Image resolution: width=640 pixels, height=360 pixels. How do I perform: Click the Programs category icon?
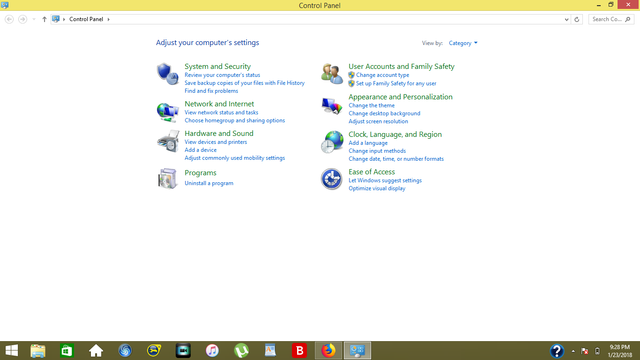point(167,178)
